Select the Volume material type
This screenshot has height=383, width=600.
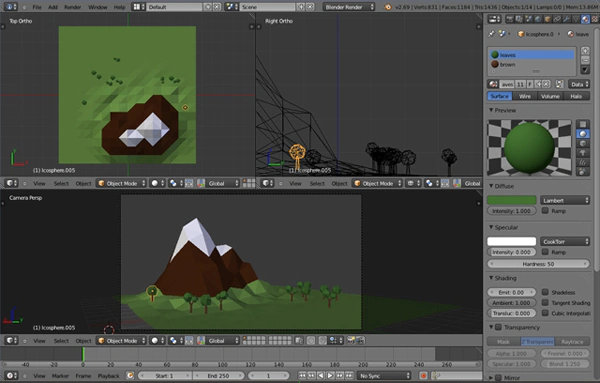point(550,96)
